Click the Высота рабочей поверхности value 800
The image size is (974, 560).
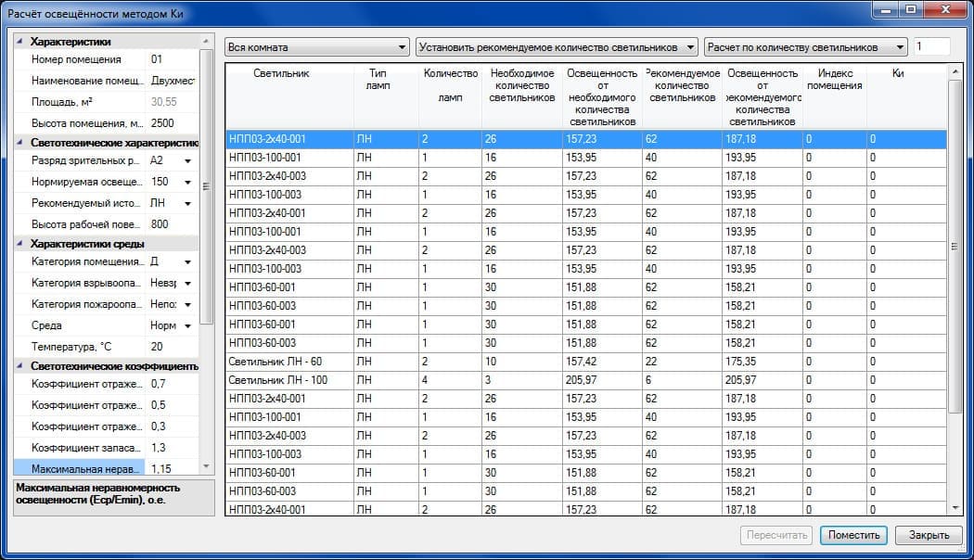pyautogui.click(x=172, y=224)
